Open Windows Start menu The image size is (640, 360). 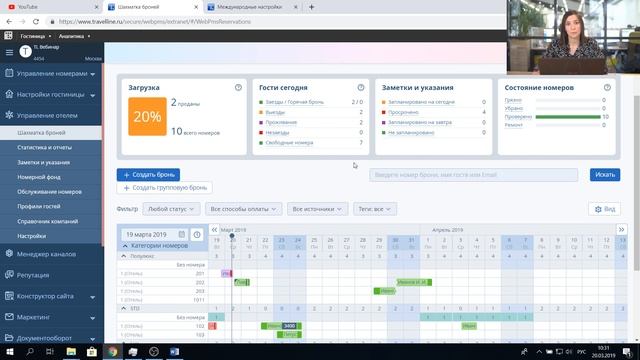[10, 351]
